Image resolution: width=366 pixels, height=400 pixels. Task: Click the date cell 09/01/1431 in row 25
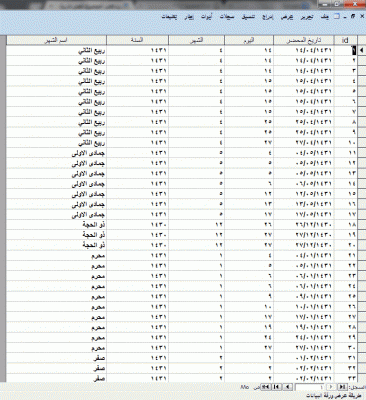tap(304, 296)
